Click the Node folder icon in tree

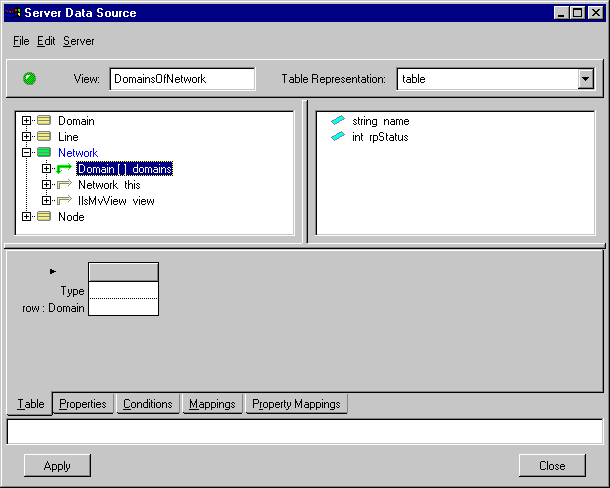[x=44, y=217]
